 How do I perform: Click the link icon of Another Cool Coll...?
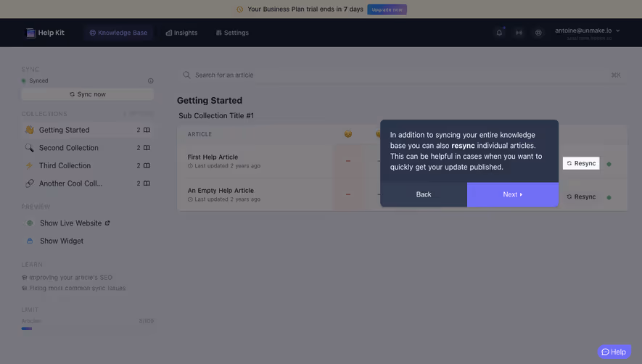point(29,183)
